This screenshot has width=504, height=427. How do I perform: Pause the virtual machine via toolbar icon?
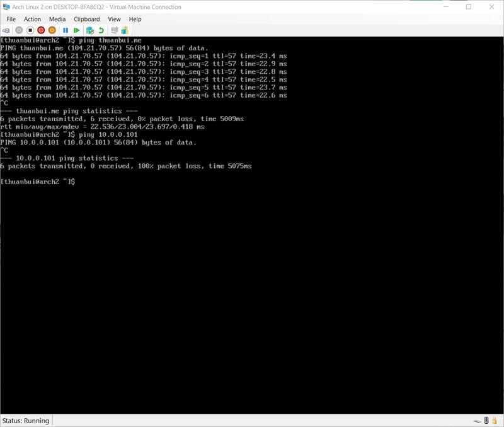click(x=66, y=30)
